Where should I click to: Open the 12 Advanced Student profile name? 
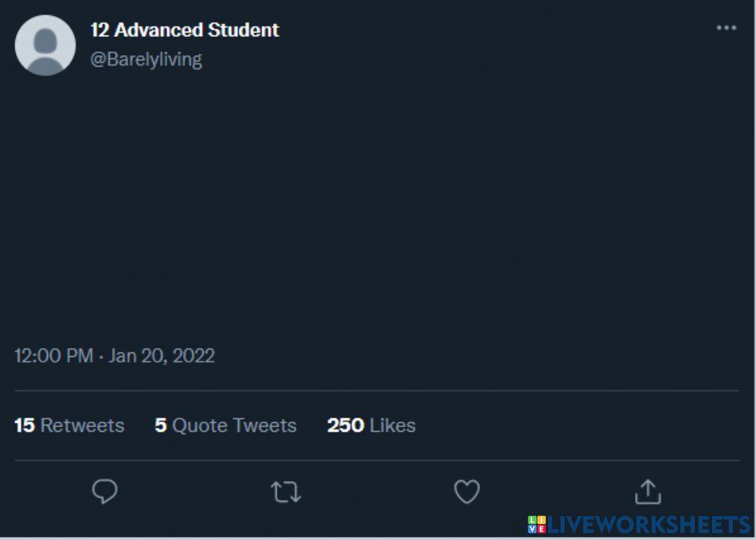184,30
